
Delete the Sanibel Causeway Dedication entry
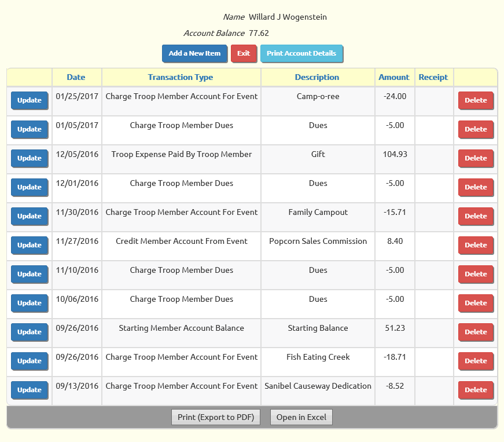476,390
